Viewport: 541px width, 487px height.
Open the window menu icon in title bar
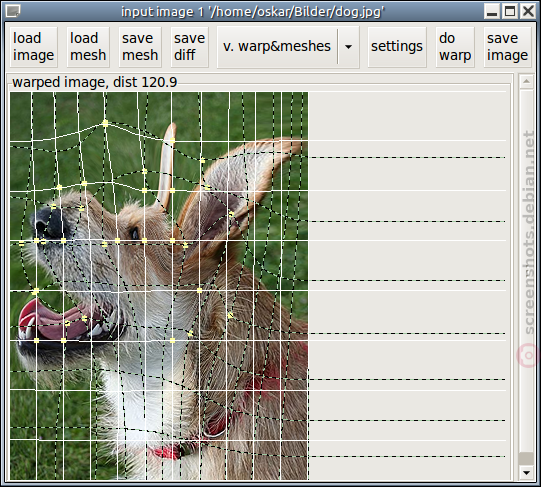tap(13, 11)
